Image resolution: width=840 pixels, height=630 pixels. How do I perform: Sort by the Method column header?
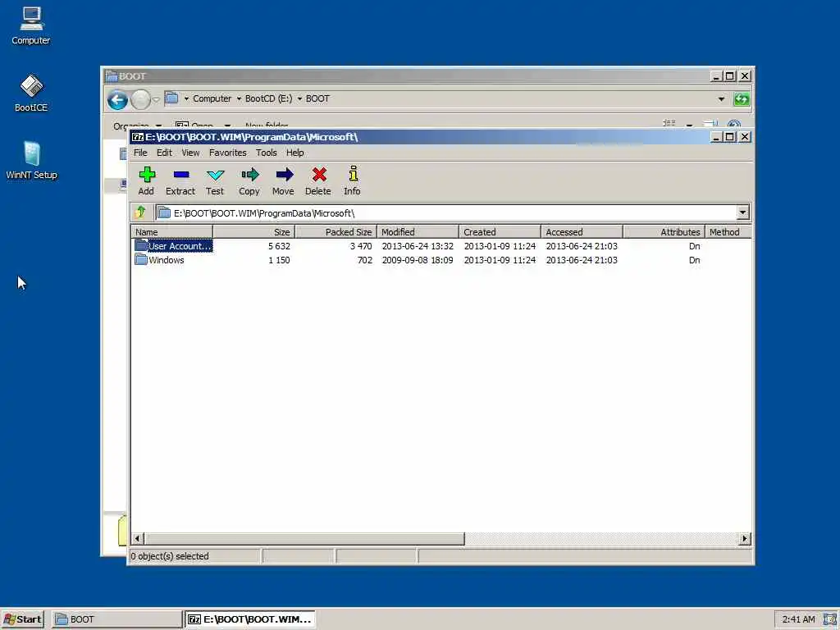click(x=728, y=232)
